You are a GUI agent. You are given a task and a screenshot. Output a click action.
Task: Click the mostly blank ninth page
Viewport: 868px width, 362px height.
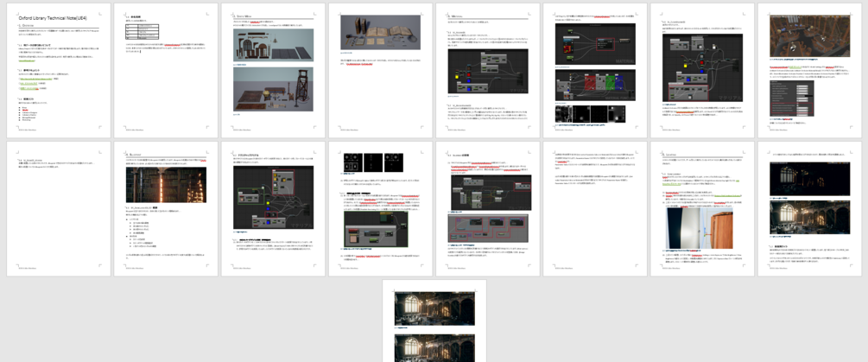59,209
